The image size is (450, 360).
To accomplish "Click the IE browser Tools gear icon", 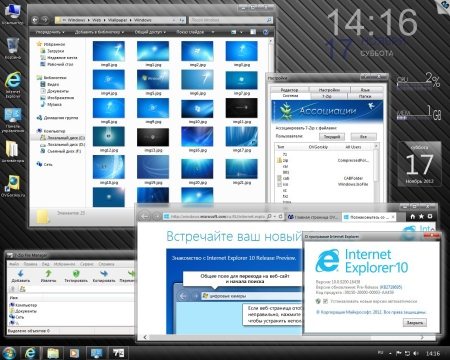I will click(430, 217).
